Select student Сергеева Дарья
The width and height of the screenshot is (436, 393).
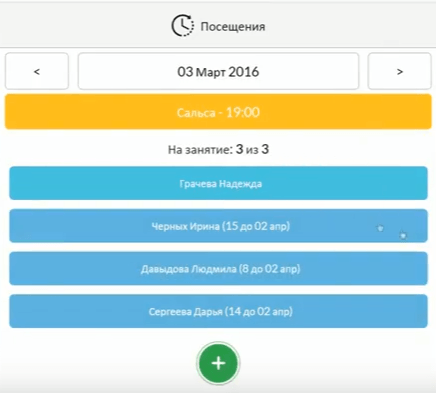tap(218, 311)
